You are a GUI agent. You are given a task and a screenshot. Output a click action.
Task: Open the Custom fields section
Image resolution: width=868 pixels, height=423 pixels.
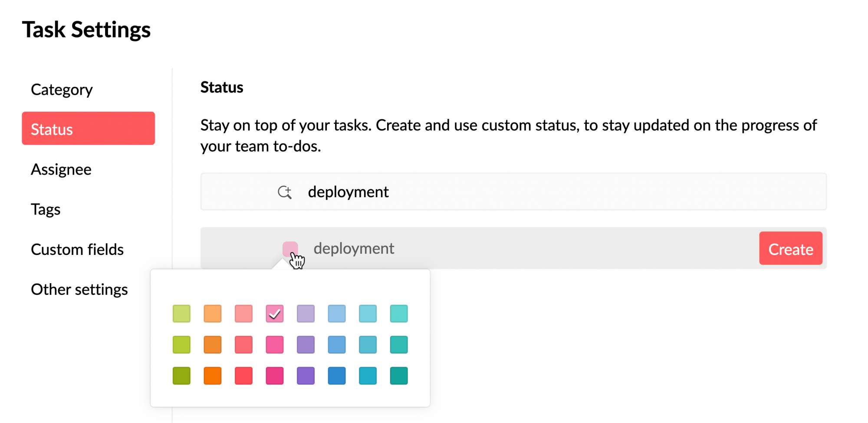(x=77, y=249)
